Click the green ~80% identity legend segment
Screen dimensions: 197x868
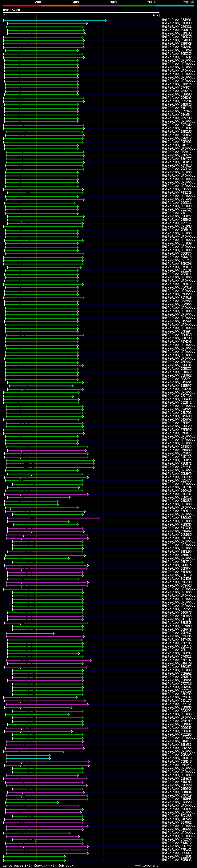[137, 6]
